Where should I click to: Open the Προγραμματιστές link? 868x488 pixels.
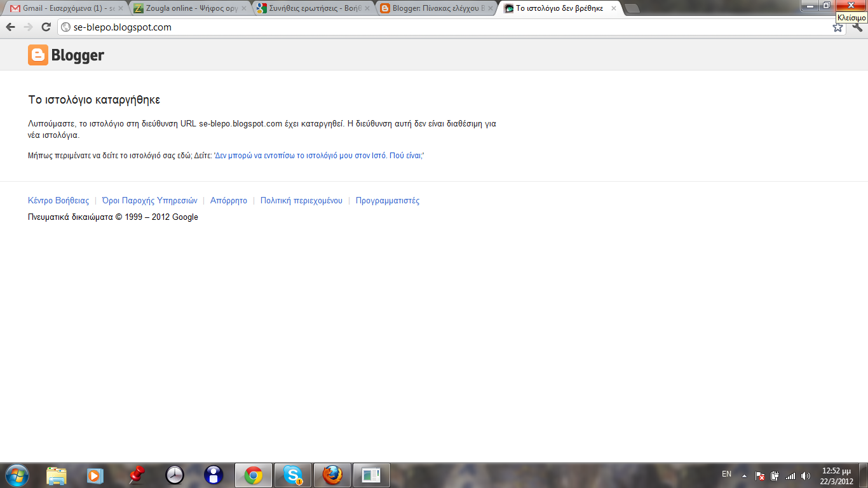(x=388, y=201)
